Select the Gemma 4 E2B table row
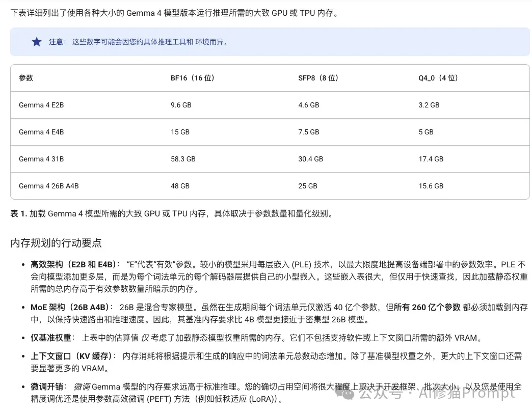The width and height of the screenshot is (532, 414). [41, 105]
